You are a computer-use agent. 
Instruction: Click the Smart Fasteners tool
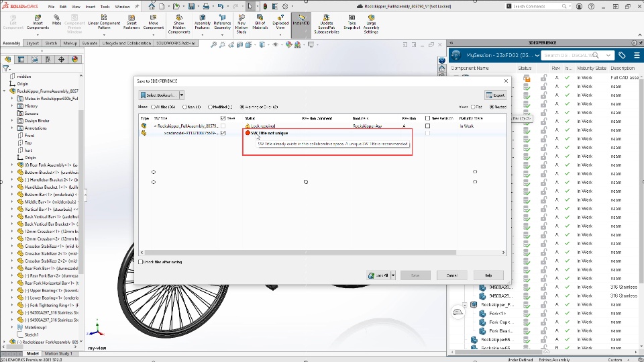(x=131, y=22)
